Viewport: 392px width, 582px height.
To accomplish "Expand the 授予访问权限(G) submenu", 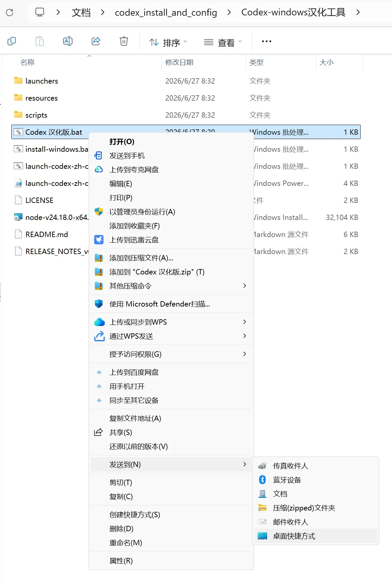I will point(245,354).
